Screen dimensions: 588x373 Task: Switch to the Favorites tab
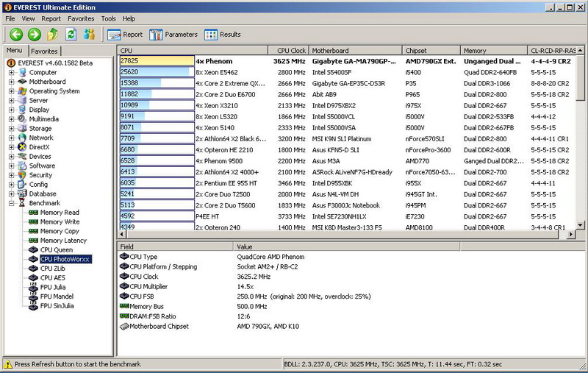pyautogui.click(x=44, y=51)
